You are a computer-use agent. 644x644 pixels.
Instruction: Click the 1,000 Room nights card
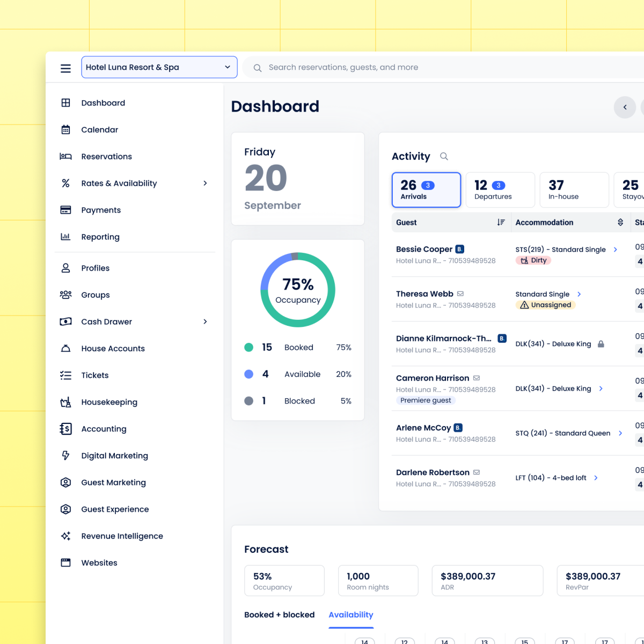tap(378, 581)
